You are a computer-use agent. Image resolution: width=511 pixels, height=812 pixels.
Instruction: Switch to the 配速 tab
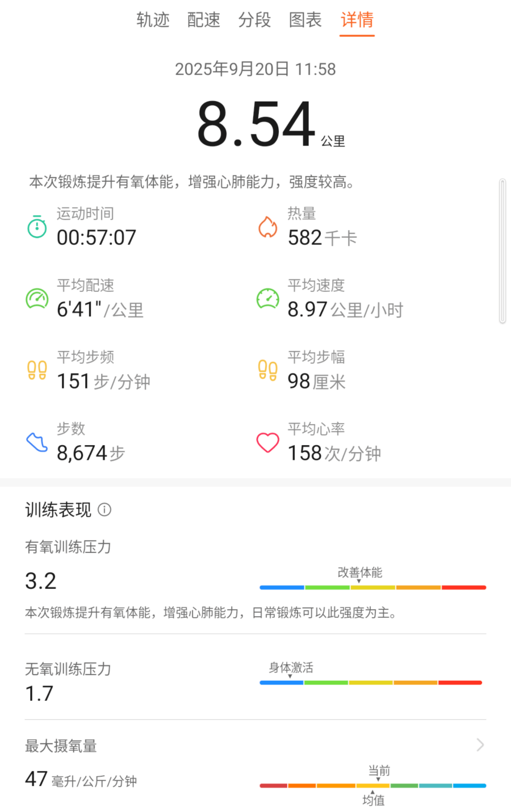(204, 20)
